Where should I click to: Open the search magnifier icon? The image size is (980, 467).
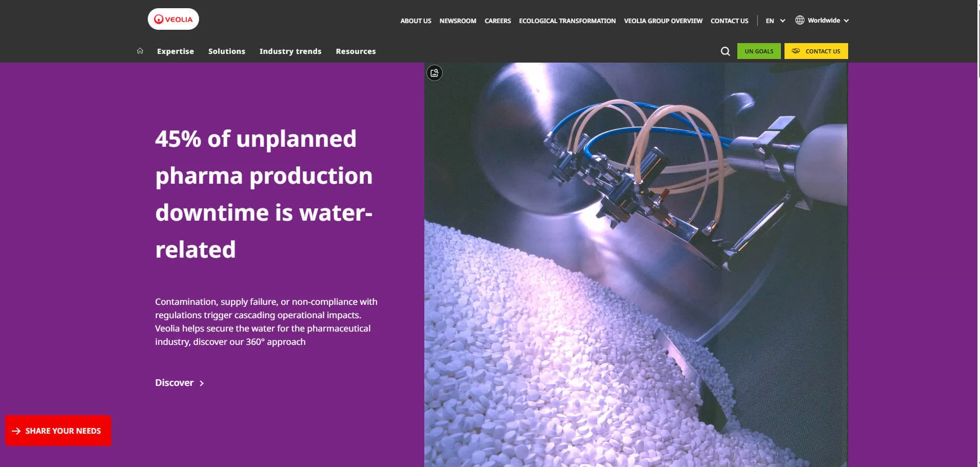pos(725,51)
